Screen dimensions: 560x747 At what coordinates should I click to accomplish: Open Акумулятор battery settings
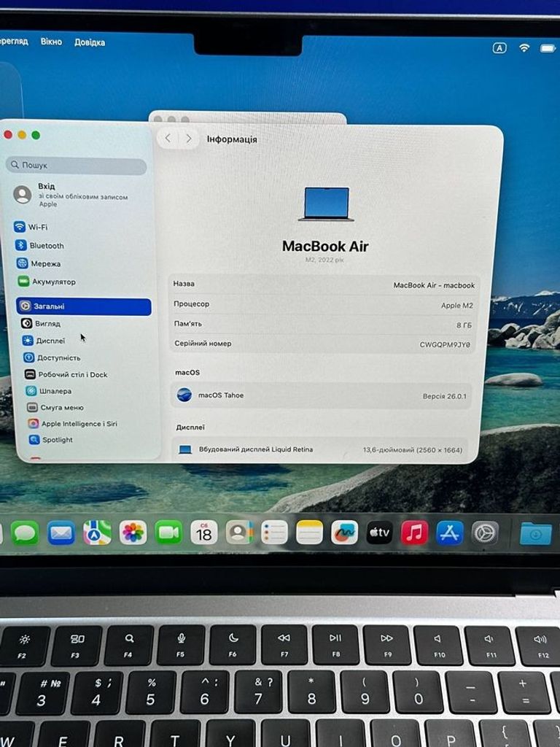point(47,282)
